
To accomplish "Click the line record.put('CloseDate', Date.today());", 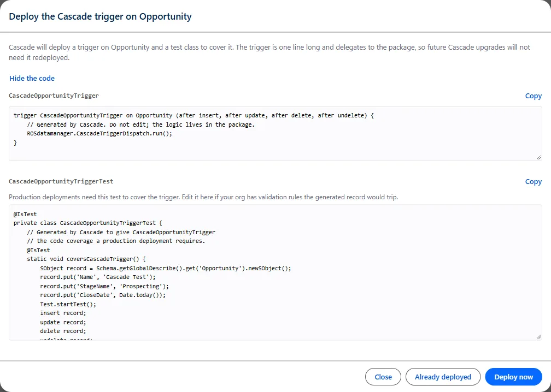I will [x=103, y=295].
